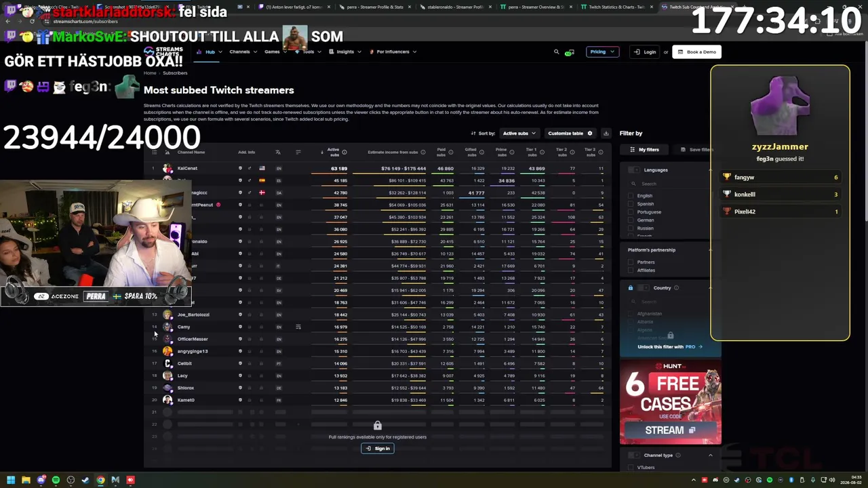Open File Explorer from the taskbar
This screenshot has height=488, width=868.
click(26, 480)
